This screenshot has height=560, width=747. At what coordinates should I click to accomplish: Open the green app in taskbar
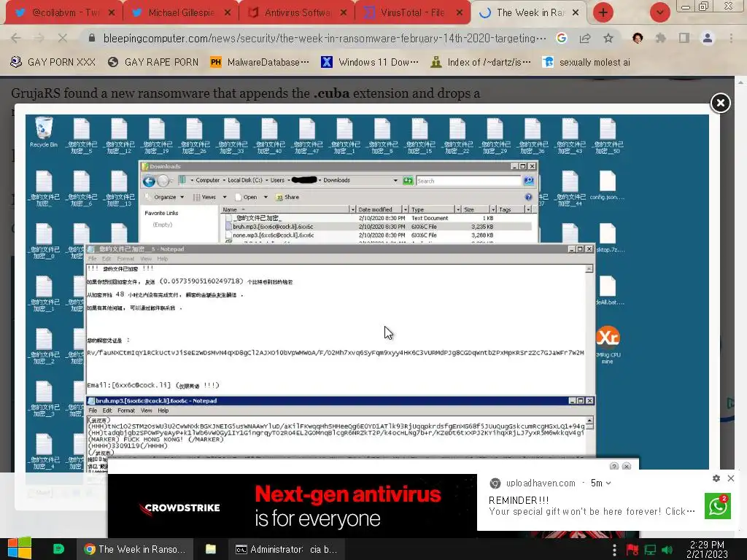(58, 549)
